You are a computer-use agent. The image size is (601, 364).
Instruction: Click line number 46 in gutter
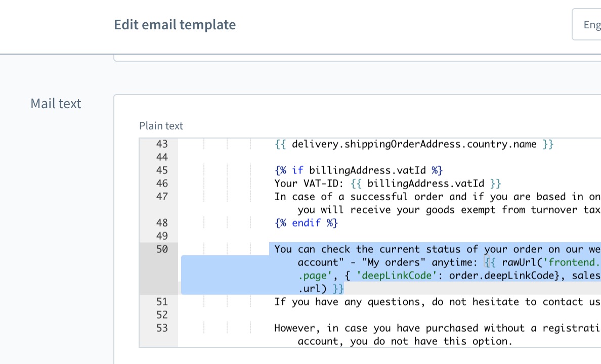click(x=162, y=184)
